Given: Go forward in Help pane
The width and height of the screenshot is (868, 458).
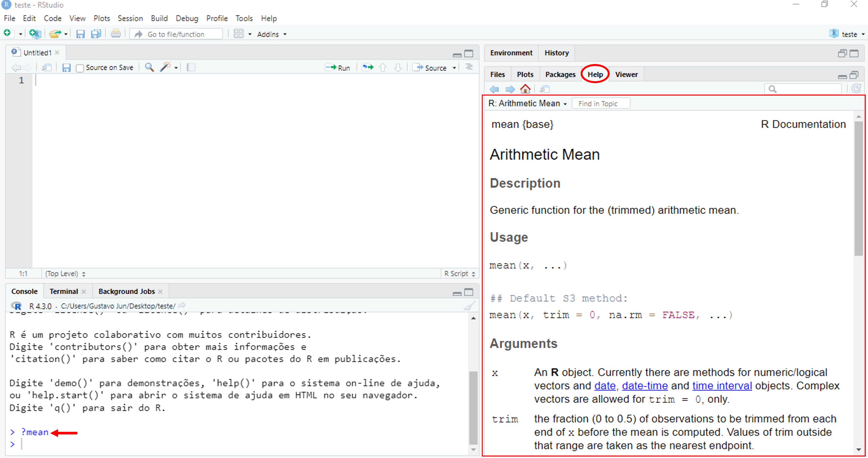Looking at the screenshot, I should (510, 89).
